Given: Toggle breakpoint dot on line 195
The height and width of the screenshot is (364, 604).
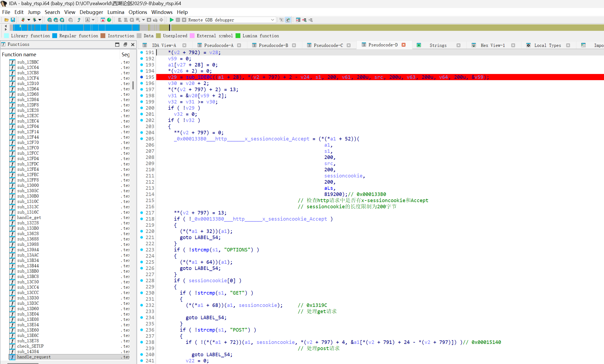Looking at the screenshot, I should pyautogui.click(x=142, y=77).
